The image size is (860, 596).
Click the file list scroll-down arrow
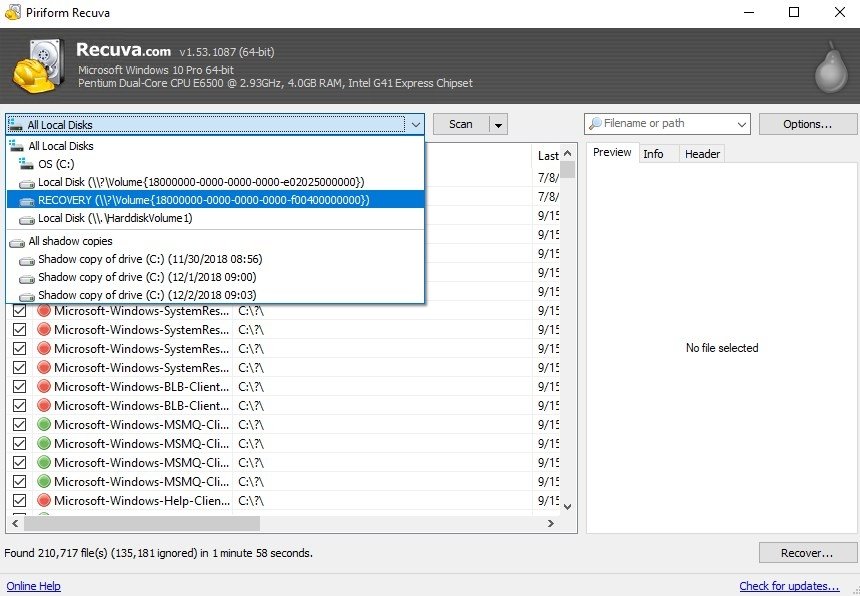point(568,506)
